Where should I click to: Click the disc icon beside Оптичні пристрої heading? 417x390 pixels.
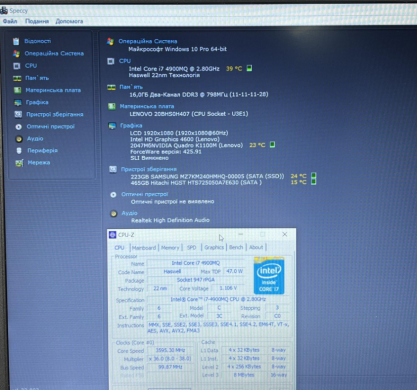tap(113, 195)
